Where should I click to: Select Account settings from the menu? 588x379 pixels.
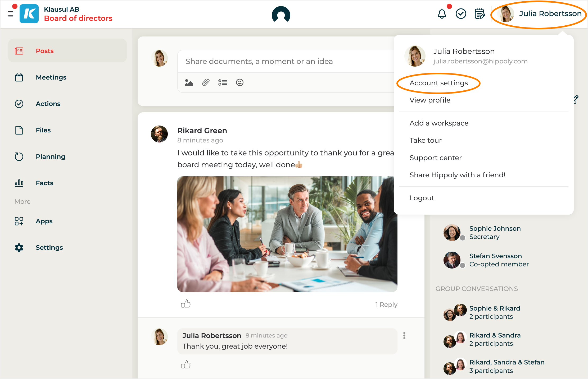438,83
